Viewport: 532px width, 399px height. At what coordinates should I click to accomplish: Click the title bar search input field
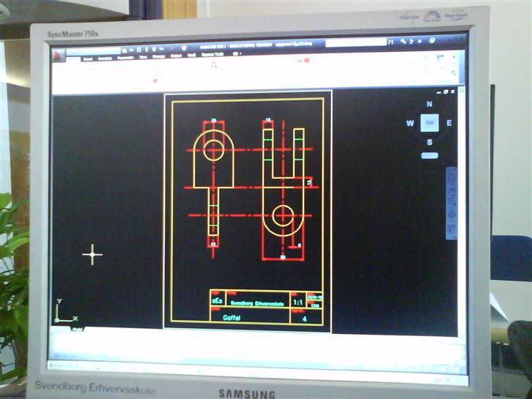click(356, 42)
